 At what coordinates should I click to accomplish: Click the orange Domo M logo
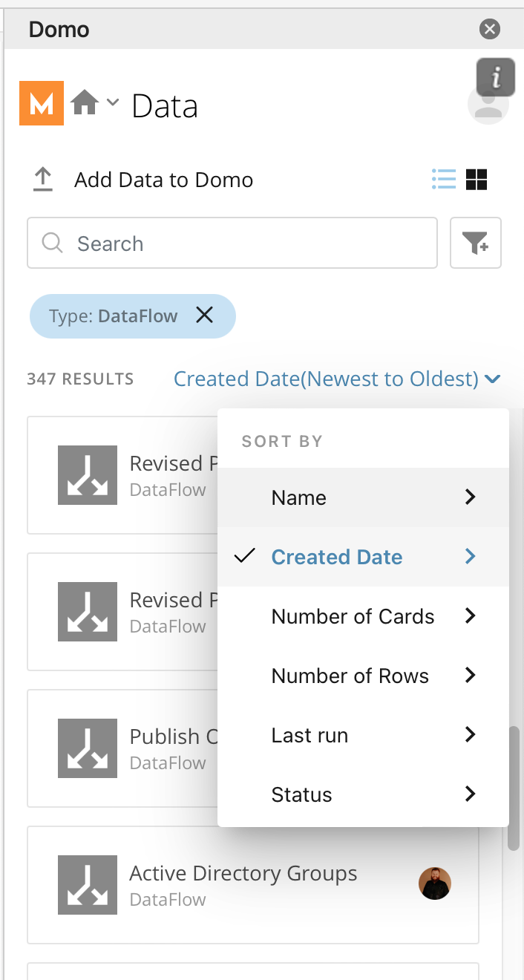pyautogui.click(x=42, y=104)
